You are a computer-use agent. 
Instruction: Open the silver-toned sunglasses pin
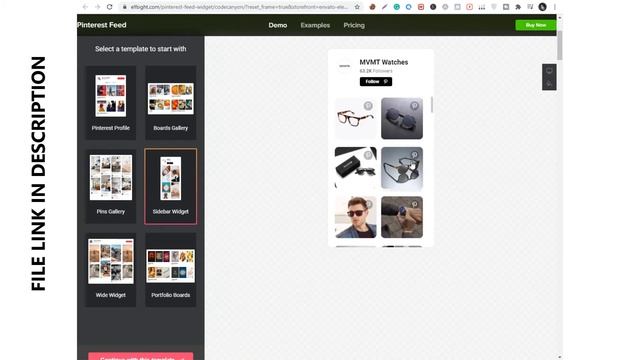pos(402,168)
